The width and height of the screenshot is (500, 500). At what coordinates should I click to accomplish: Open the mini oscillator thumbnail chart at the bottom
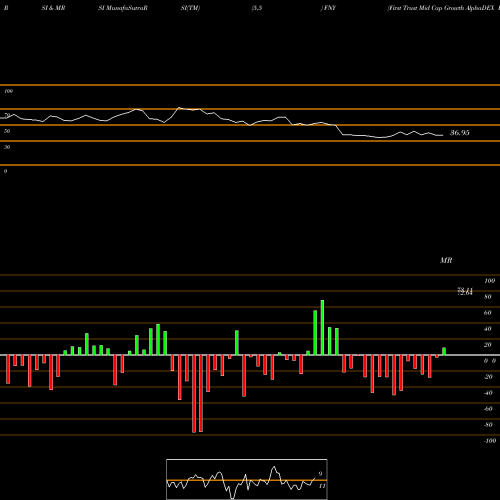[247, 479]
